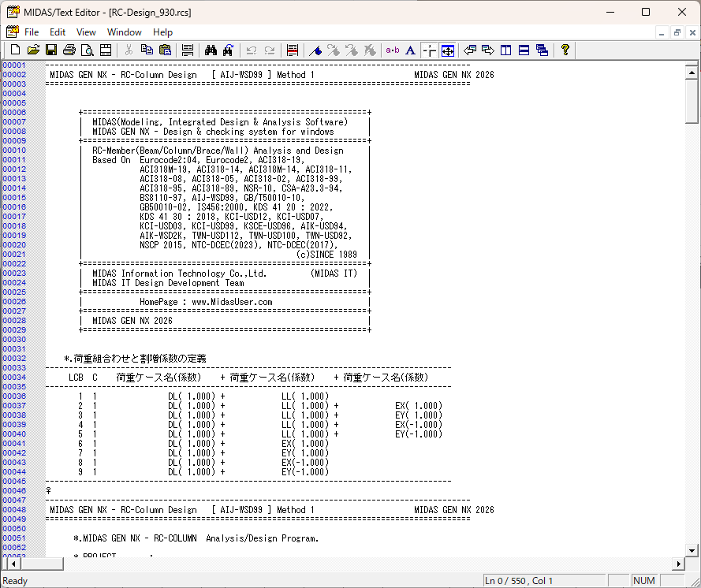The height and width of the screenshot is (588, 701).
Task: Open the View menu
Action: [x=86, y=32]
